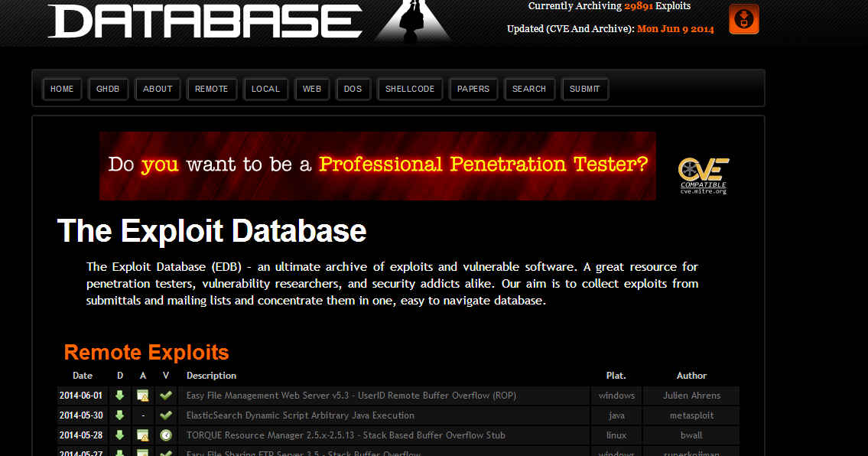Filter by java platform

(x=616, y=415)
